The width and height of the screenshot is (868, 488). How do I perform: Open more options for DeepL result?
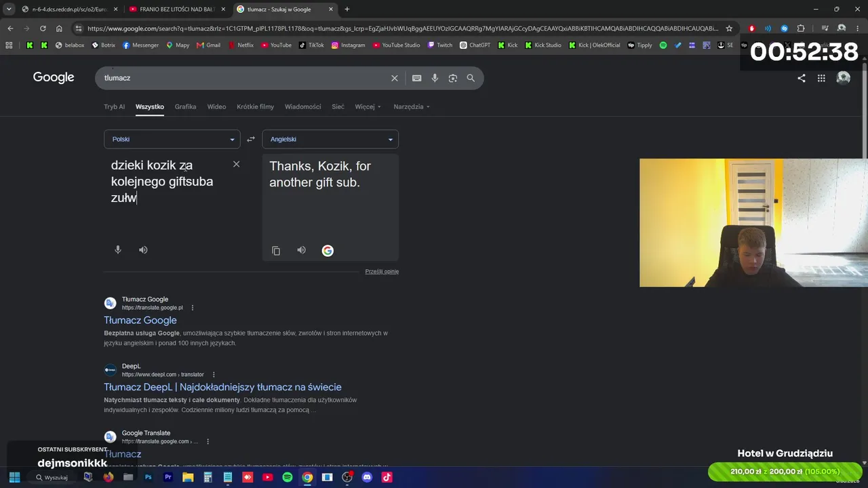coord(214,375)
